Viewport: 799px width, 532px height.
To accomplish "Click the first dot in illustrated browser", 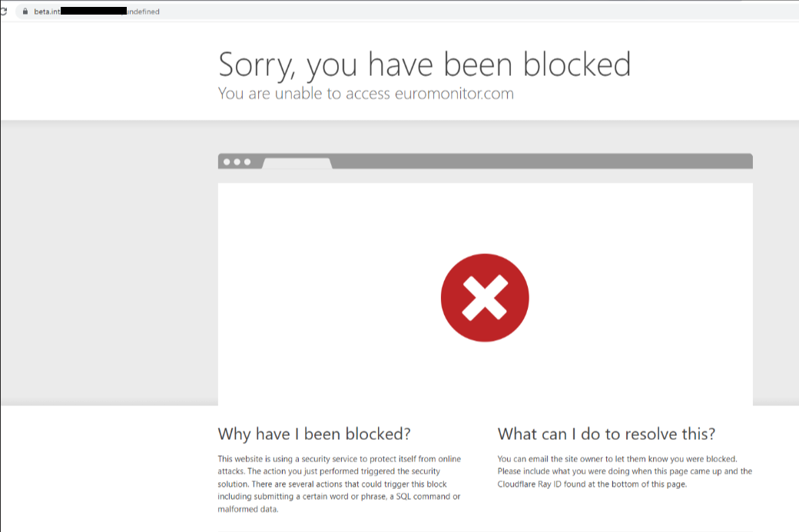I will coord(227,162).
